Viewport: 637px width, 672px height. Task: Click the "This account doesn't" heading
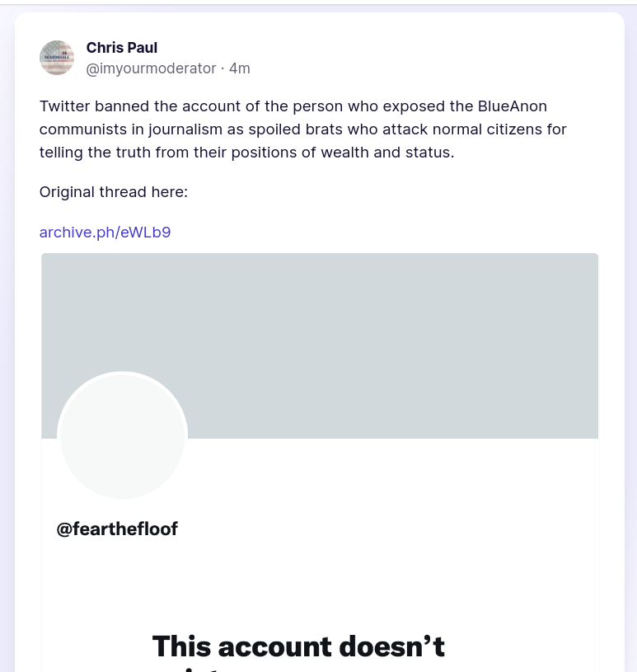pos(298,646)
